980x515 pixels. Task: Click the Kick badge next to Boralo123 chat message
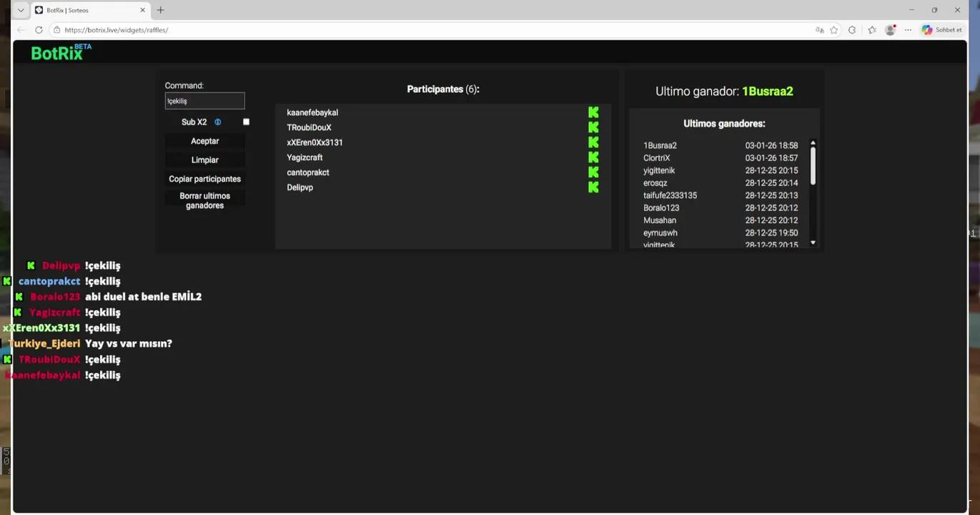point(19,297)
